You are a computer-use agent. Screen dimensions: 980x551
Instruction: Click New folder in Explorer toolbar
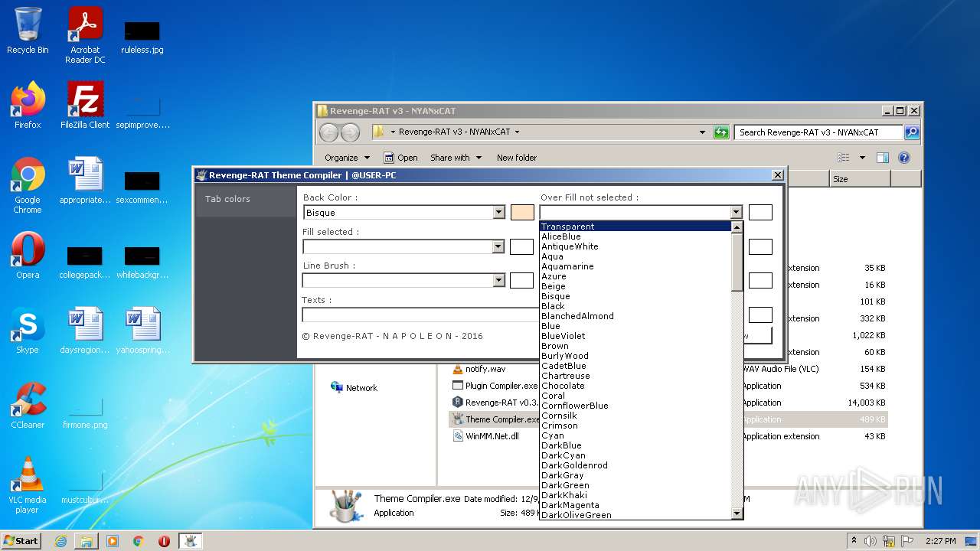pyautogui.click(x=517, y=158)
